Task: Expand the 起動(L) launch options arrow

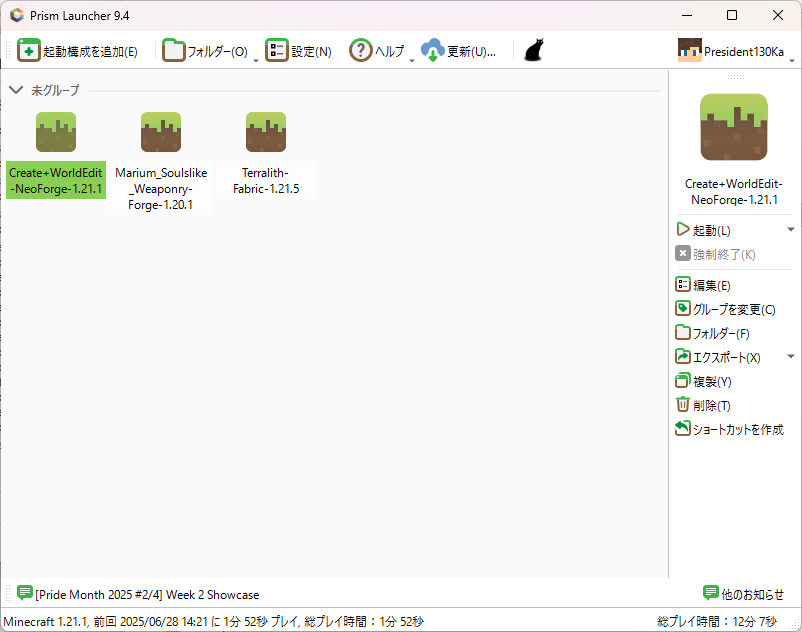Action: [790, 230]
